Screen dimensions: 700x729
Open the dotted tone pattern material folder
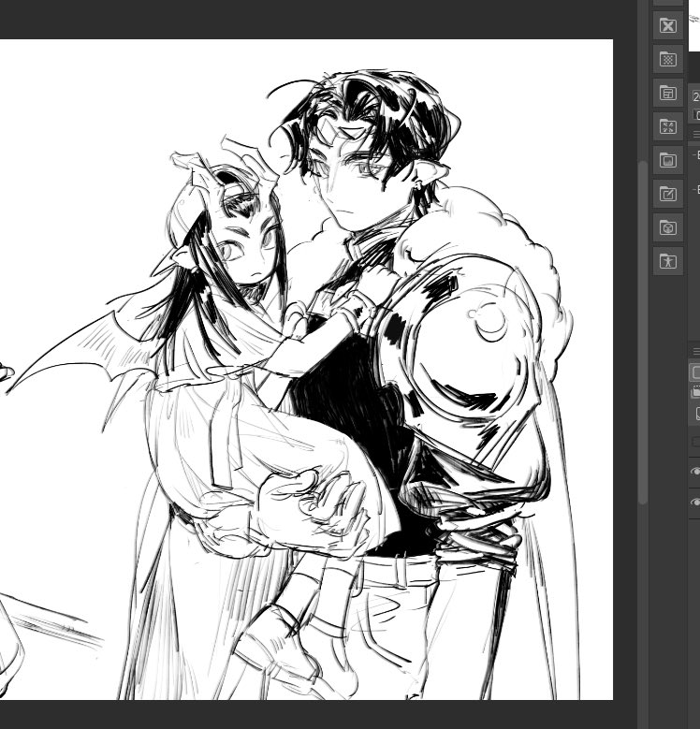(x=668, y=60)
